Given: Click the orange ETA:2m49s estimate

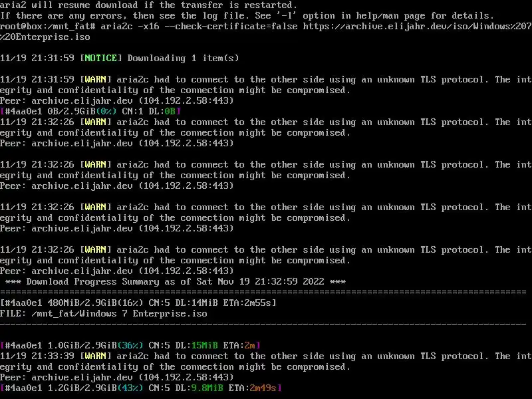Looking at the screenshot, I should click(x=253, y=388).
